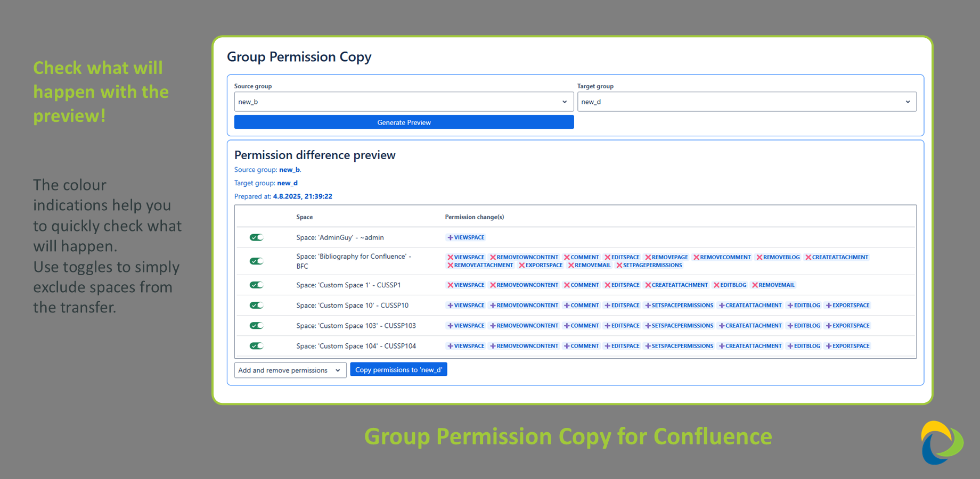Click the REMOVEPAGE removal tag in Bibliography row

pyautogui.click(x=666, y=257)
